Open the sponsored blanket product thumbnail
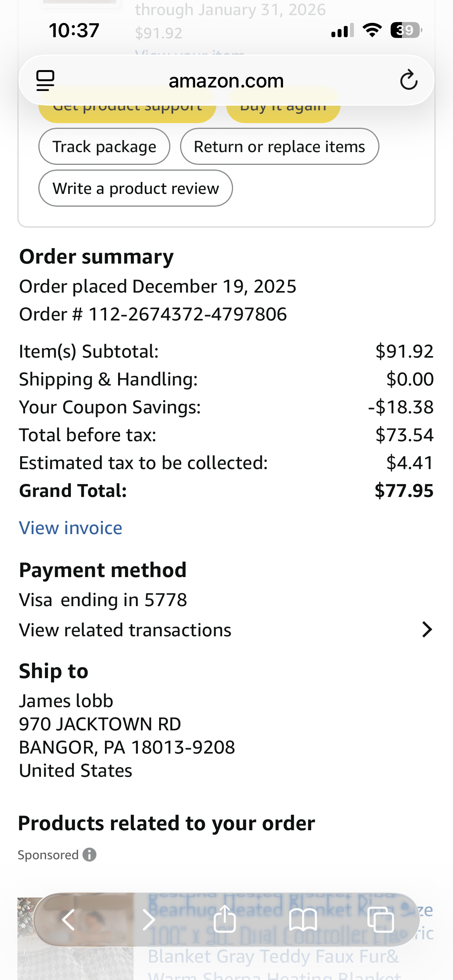Image resolution: width=453 pixels, height=980 pixels. [75, 939]
